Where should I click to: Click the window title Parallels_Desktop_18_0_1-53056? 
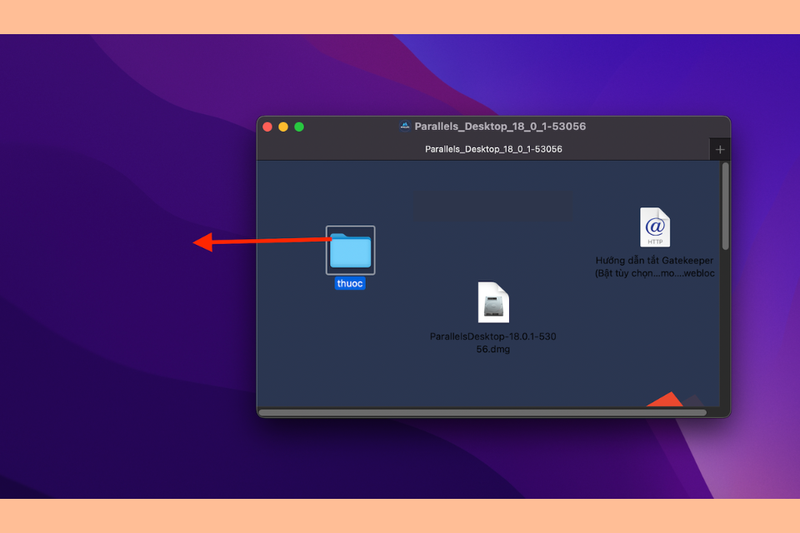(x=500, y=126)
